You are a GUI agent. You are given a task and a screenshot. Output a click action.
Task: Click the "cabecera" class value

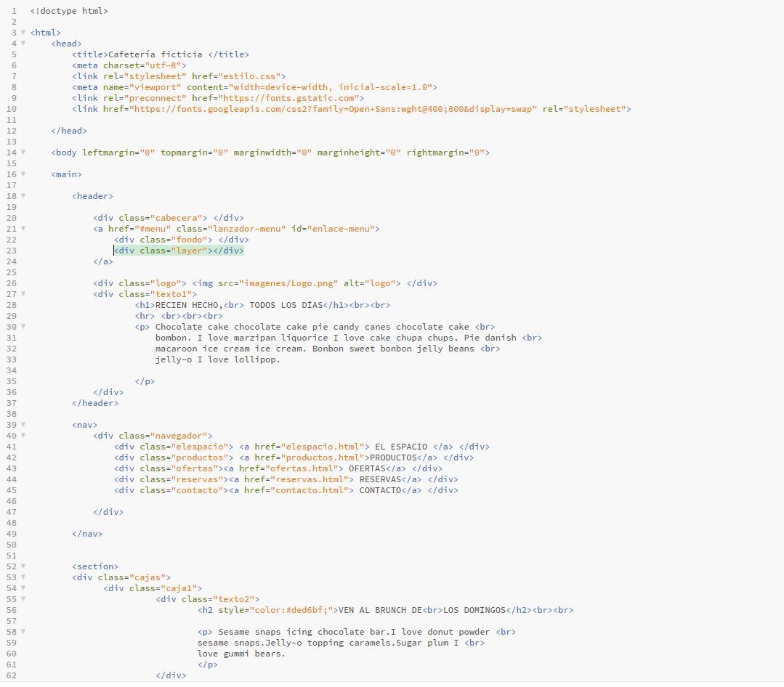176,218
